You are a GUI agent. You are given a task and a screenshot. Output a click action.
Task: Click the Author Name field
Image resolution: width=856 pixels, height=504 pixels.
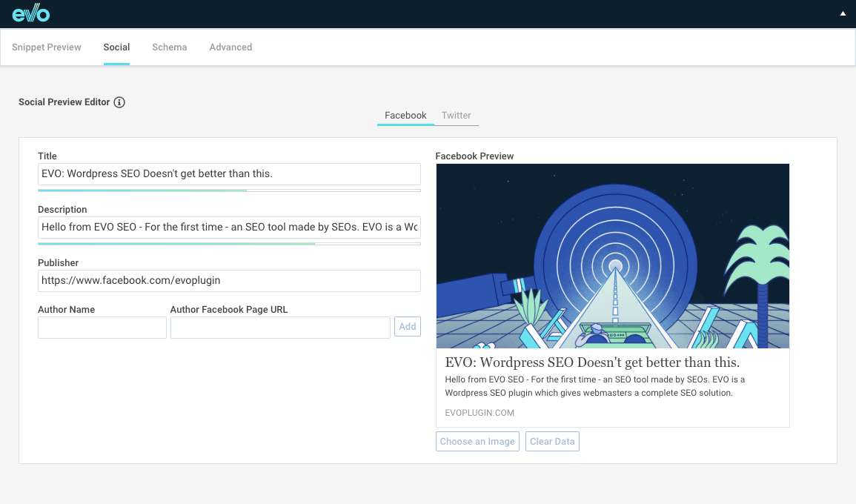102,327
